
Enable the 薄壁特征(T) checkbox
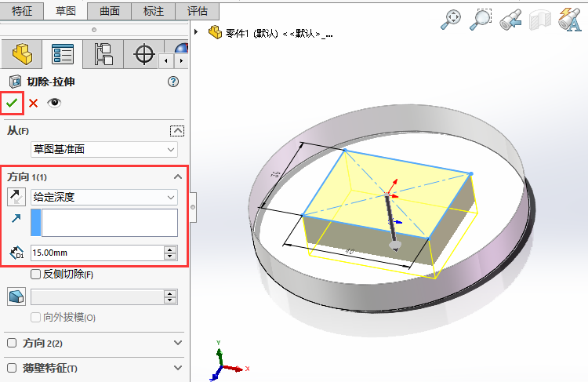click(12, 368)
